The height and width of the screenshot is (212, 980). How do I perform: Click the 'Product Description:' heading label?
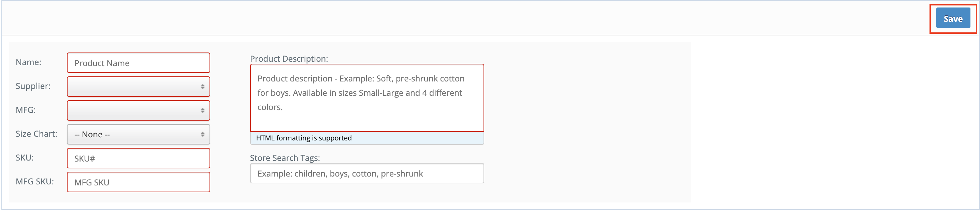[x=288, y=59]
